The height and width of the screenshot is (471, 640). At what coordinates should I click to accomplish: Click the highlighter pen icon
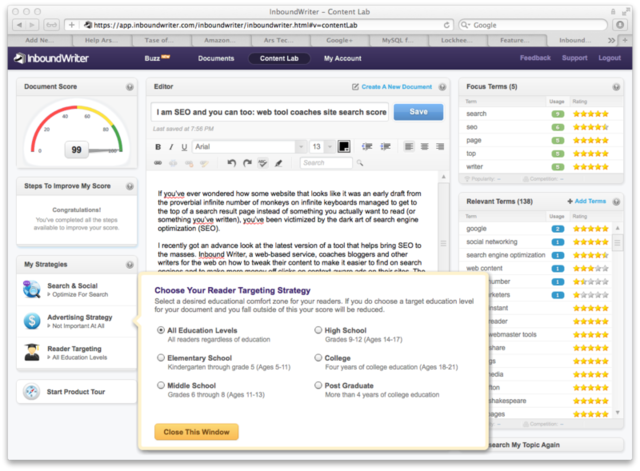278,163
